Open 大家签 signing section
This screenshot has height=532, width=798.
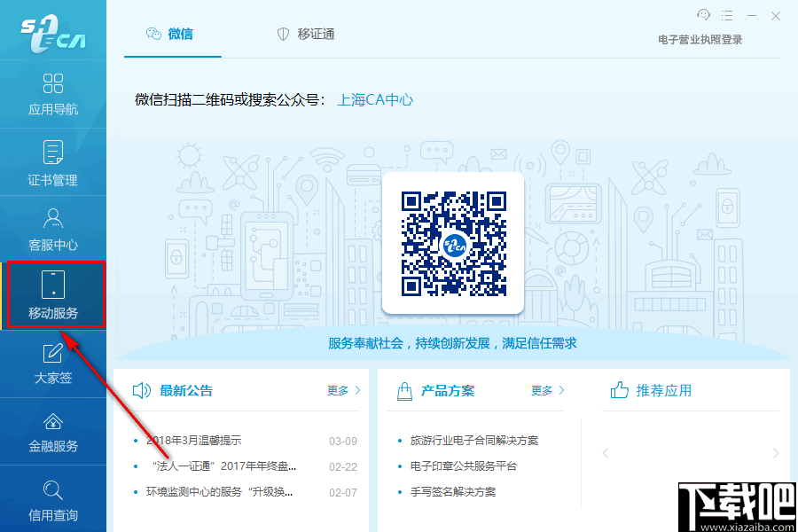pyautogui.click(x=53, y=364)
